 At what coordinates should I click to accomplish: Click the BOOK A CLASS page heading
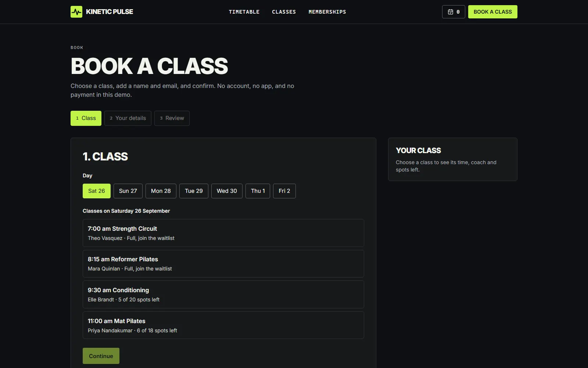click(149, 66)
